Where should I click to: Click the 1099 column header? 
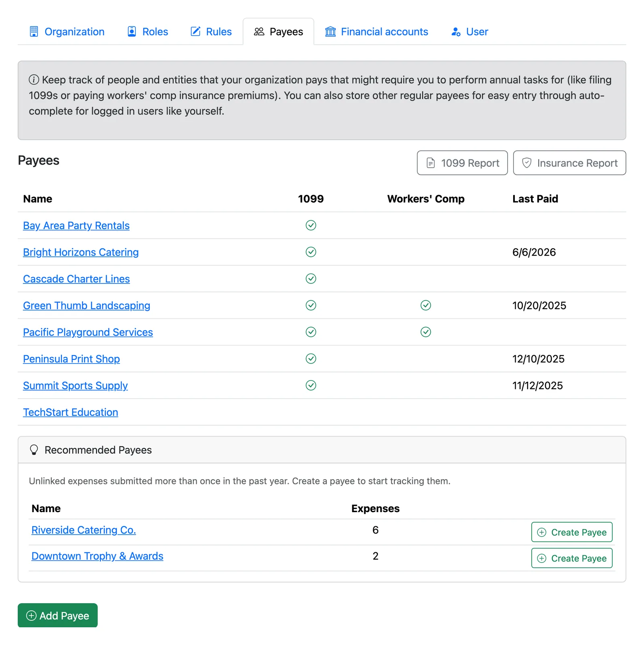[x=311, y=198]
